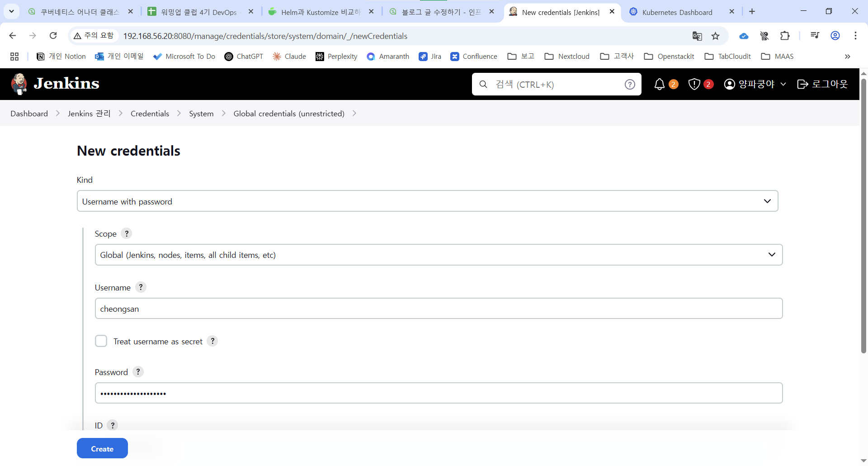The image size is (868, 466).
Task: Click 로그아웃 to log out
Action: (822, 84)
